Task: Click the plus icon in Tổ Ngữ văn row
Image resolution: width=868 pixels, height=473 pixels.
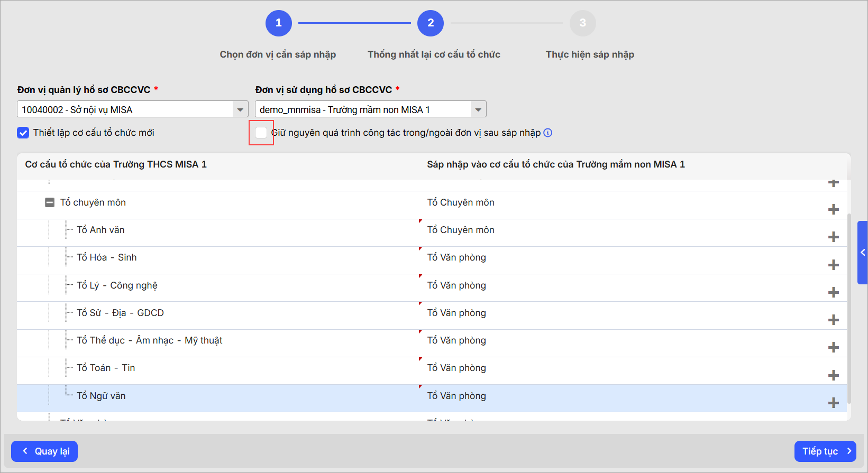Action: click(x=834, y=403)
